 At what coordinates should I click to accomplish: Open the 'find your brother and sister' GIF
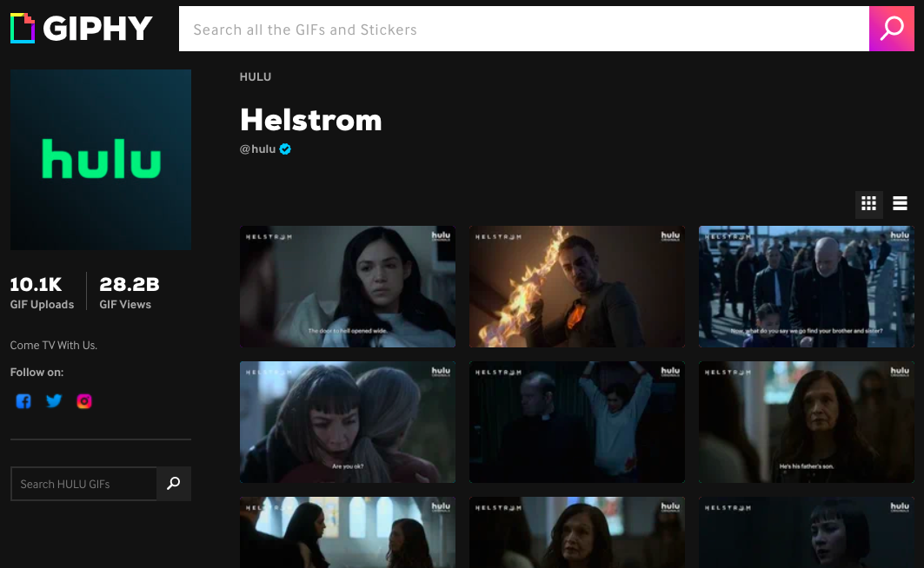(806, 287)
